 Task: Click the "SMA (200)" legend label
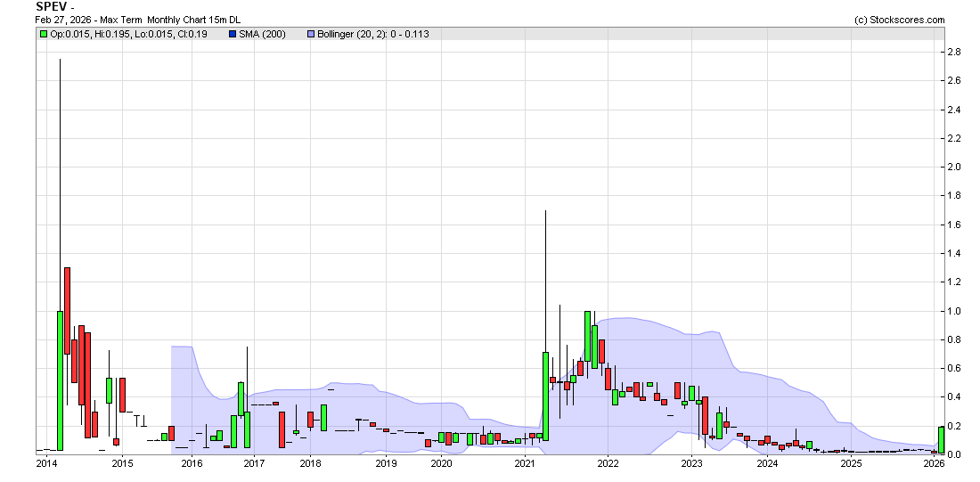point(263,35)
